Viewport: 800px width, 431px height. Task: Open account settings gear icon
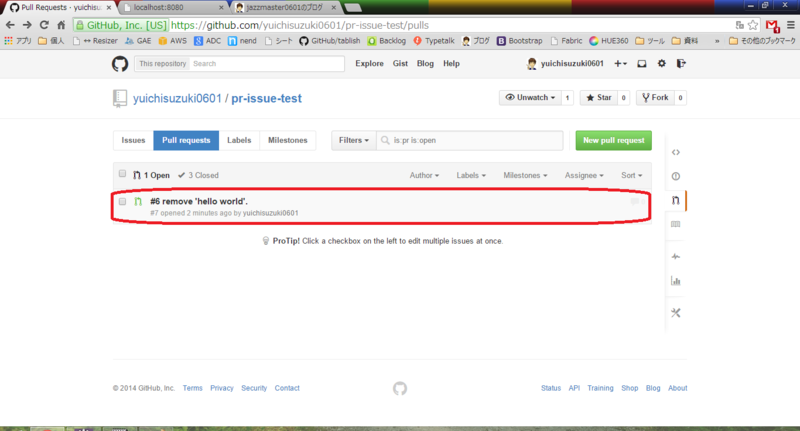[661, 63]
